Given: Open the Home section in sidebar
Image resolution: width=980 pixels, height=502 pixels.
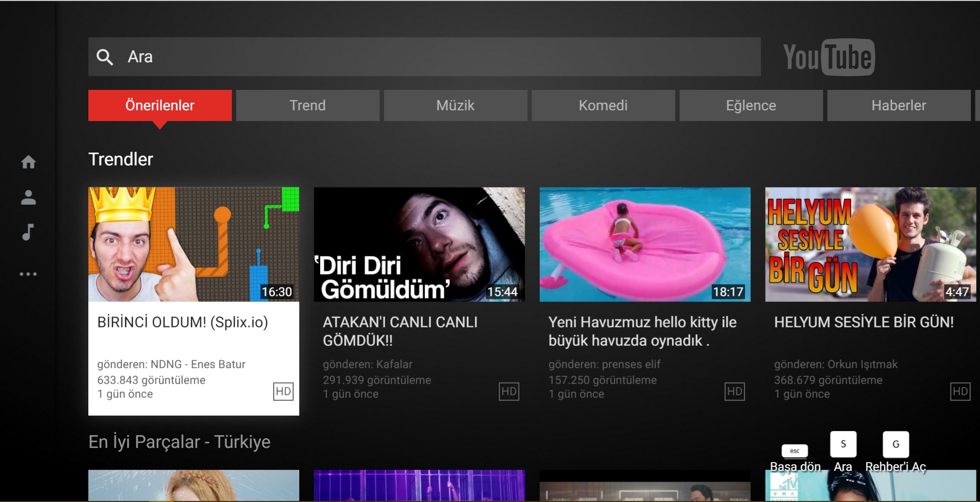Looking at the screenshot, I should [x=29, y=162].
